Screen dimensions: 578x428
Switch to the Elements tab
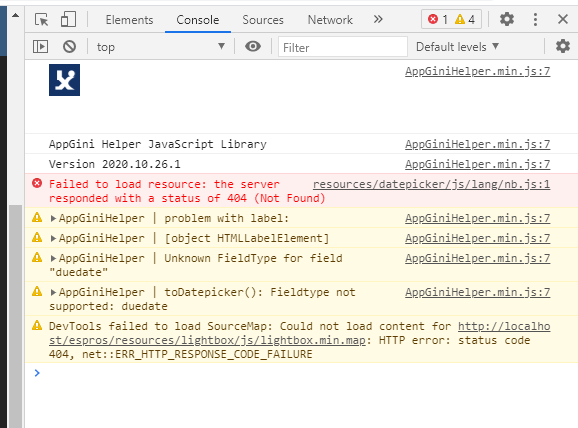[x=129, y=20]
